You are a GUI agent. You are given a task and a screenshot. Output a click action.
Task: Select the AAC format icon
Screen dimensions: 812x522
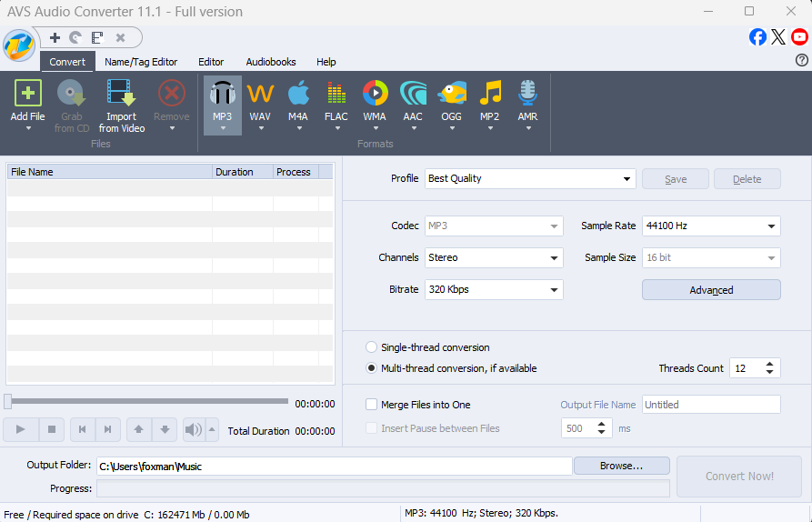pos(413,93)
